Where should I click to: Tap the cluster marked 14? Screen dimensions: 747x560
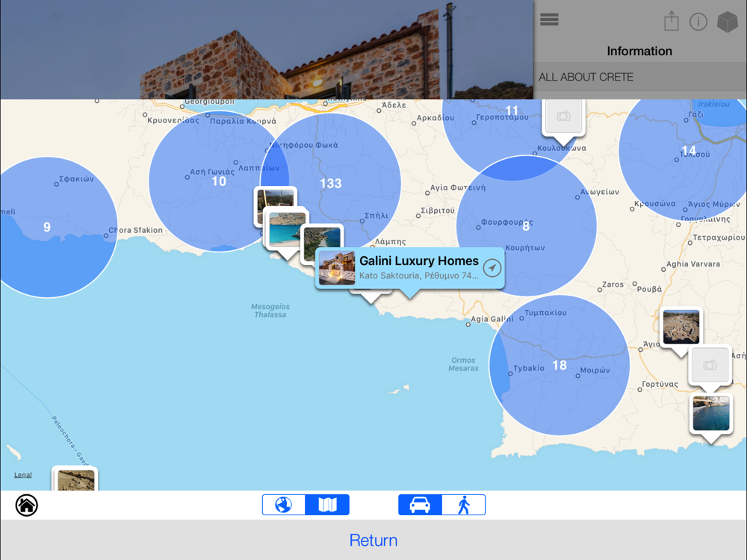pyautogui.click(x=689, y=151)
